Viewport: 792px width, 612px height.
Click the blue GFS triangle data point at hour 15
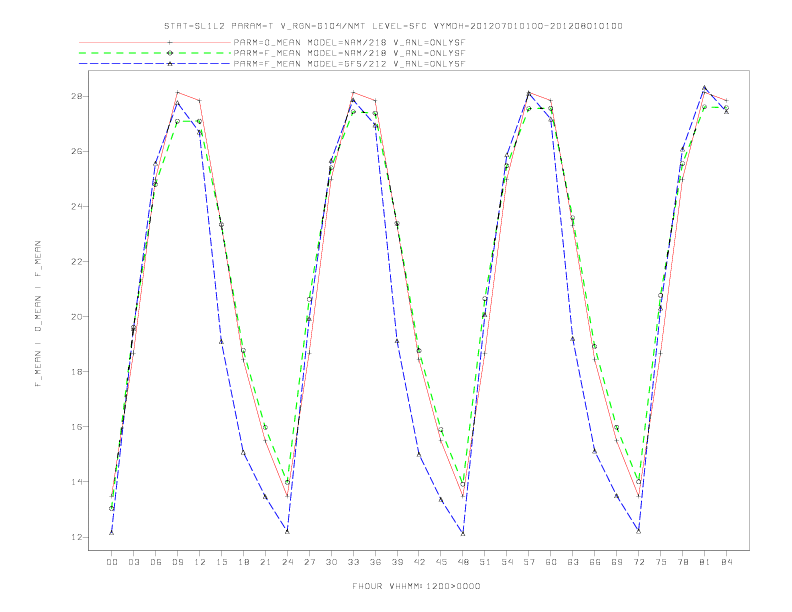click(221, 342)
